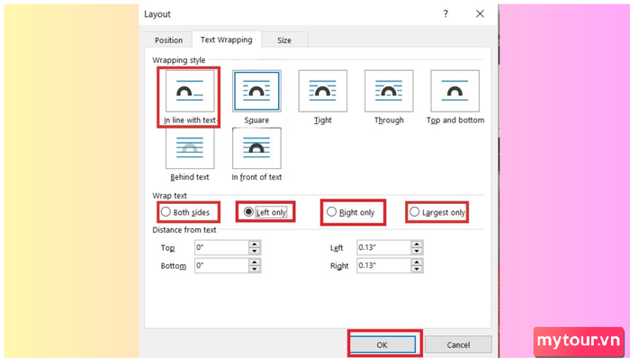Screen dimensions: 630x364
Task: Decrease Left distance with down arrow
Action: [x=417, y=252]
